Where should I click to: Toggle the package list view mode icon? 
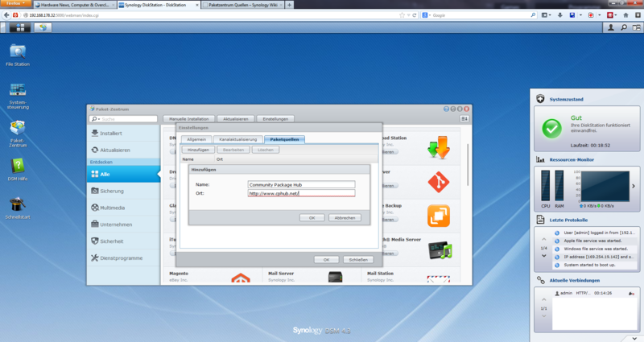[x=464, y=118]
